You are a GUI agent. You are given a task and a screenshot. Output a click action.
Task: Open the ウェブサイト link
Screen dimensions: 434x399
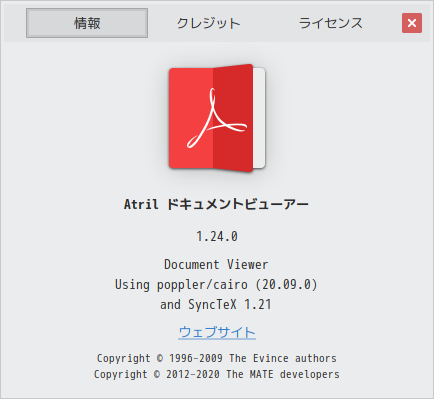tap(217, 332)
